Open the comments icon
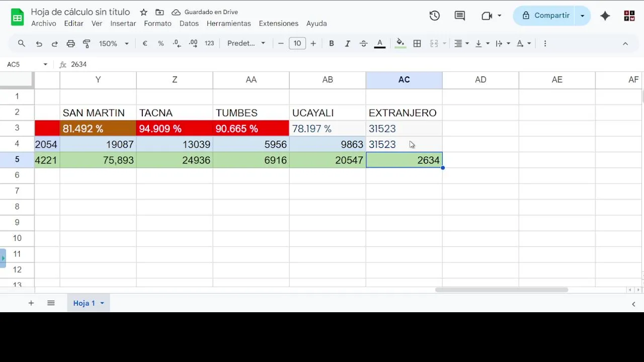The image size is (644, 362). (460, 16)
